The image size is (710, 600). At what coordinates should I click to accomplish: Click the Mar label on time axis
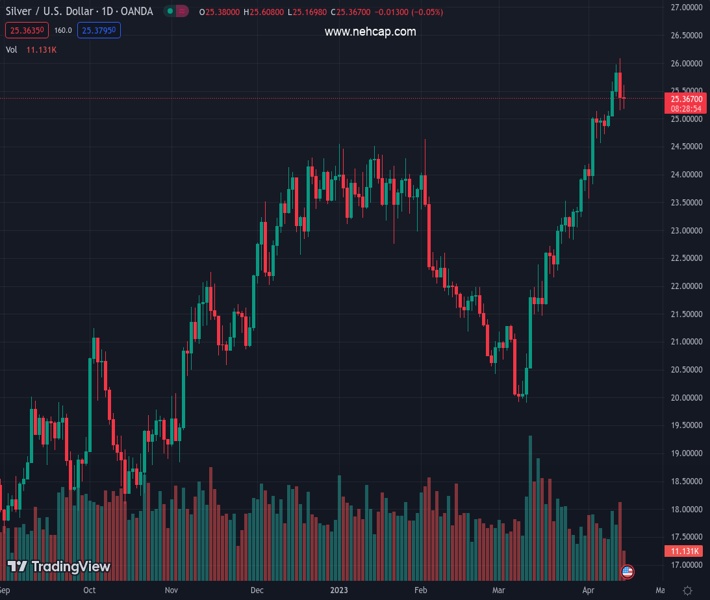tap(499, 590)
